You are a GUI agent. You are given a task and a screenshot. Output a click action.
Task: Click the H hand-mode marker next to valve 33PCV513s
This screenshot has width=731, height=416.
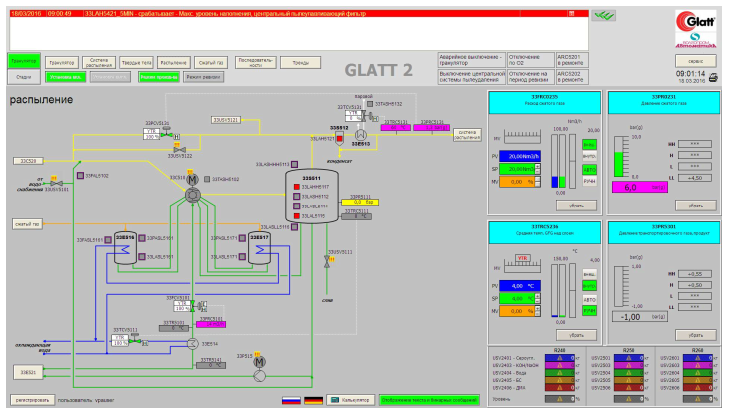coord(176,137)
